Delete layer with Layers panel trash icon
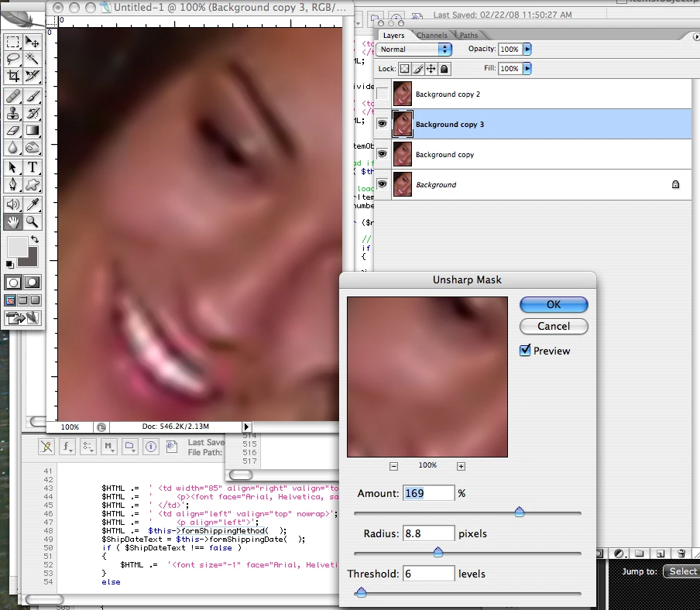Screen dimensions: 700x610 click(x=681, y=553)
